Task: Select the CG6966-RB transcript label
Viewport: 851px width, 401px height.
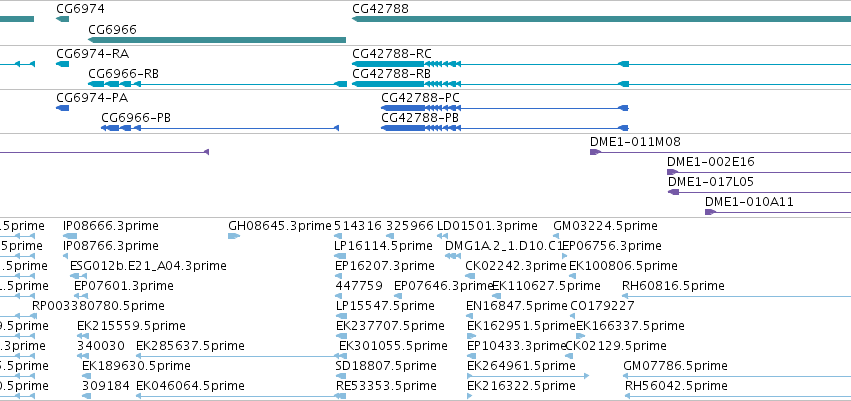Action: click(x=123, y=73)
